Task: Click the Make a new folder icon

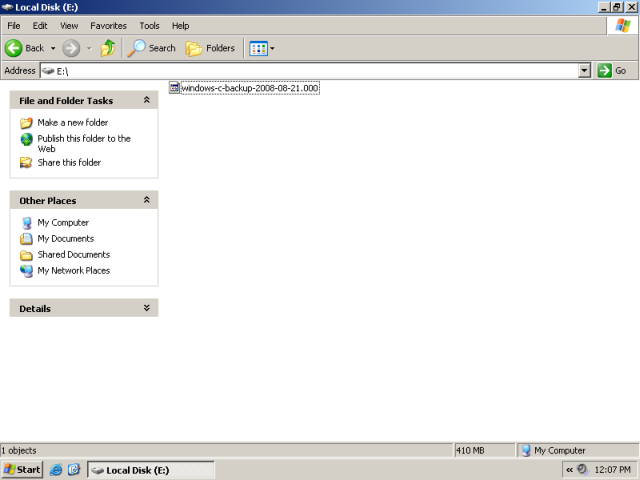Action: coord(26,122)
